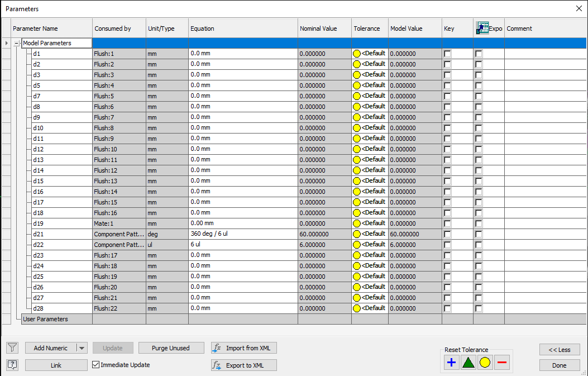Click yellow tolerance circle in d21 row
This screenshot has width=588, height=376.
357,234
